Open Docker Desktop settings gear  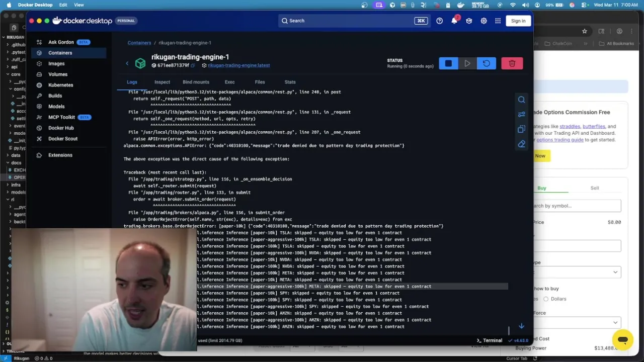point(484,21)
